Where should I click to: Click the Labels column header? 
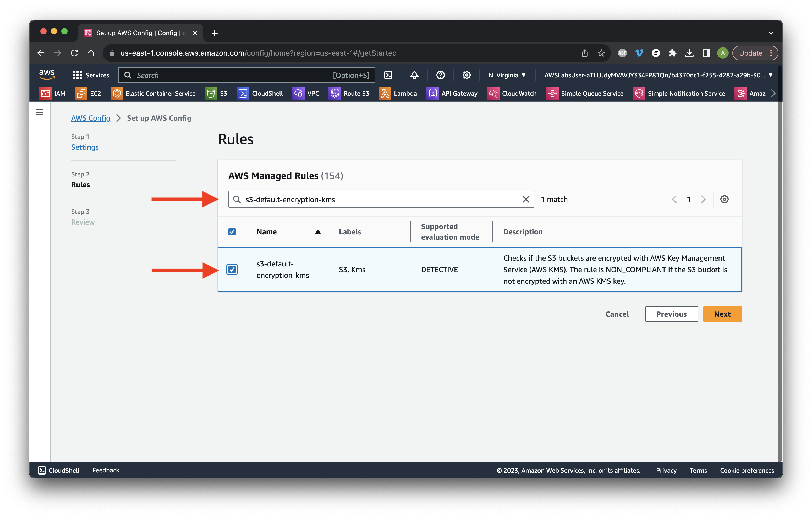(350, 232)
